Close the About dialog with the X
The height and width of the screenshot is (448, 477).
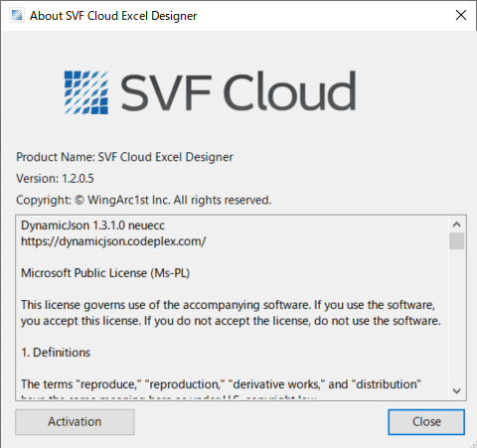pos(461,15)
